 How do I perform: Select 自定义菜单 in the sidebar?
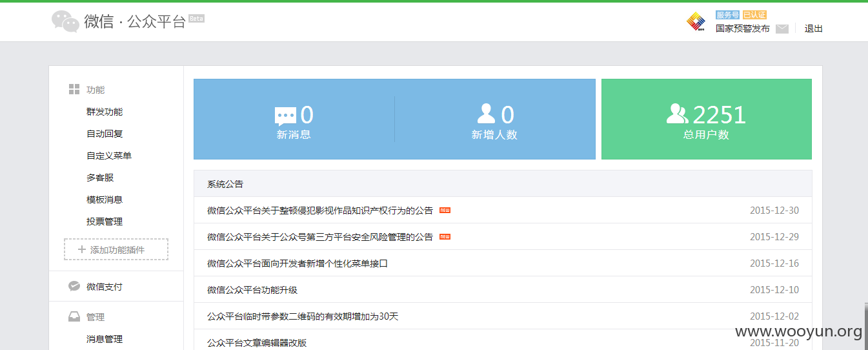pos(109,156)
